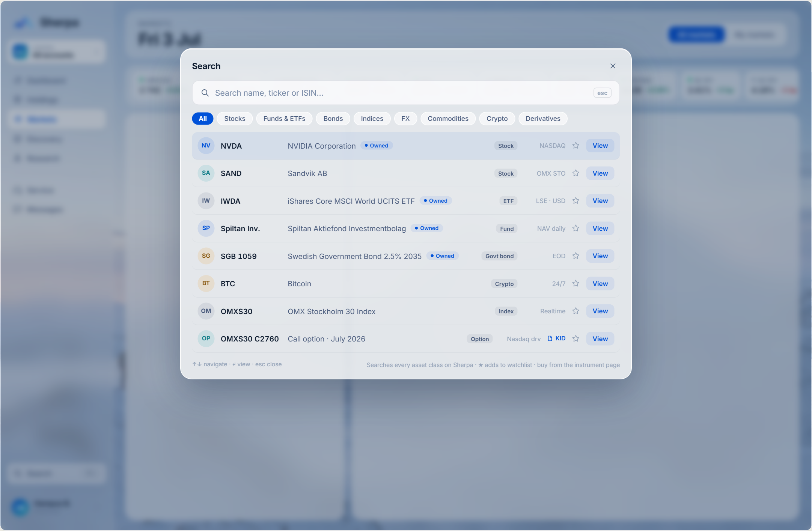Add SGB 1059 bond to watchlist
This screenshot has height=531, width=812.
pos(575,256)
